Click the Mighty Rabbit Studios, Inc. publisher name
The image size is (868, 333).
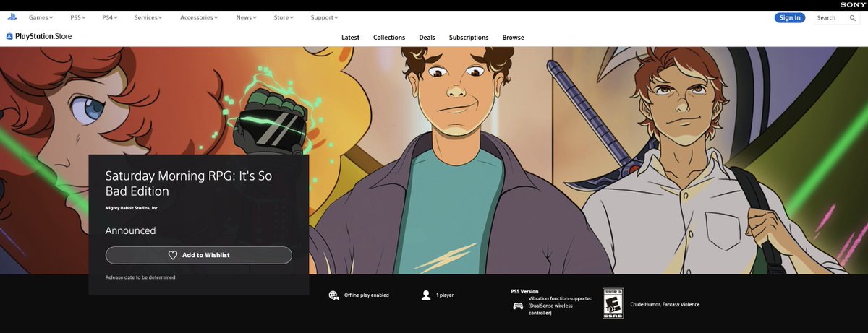[x=132, y=208]
